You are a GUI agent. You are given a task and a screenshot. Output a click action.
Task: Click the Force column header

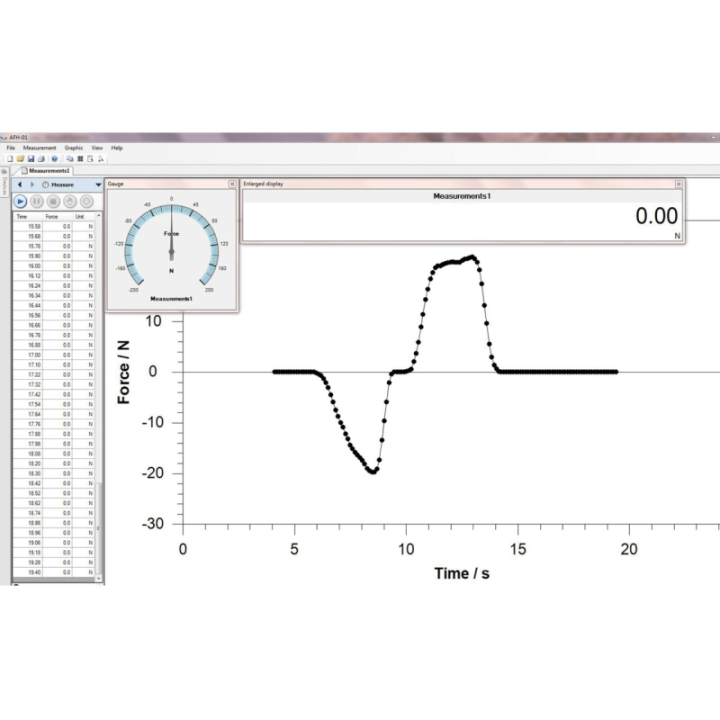57,216
